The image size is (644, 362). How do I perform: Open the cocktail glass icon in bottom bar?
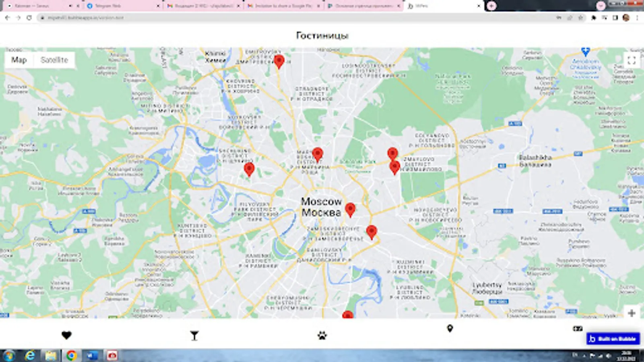[194, 335]
